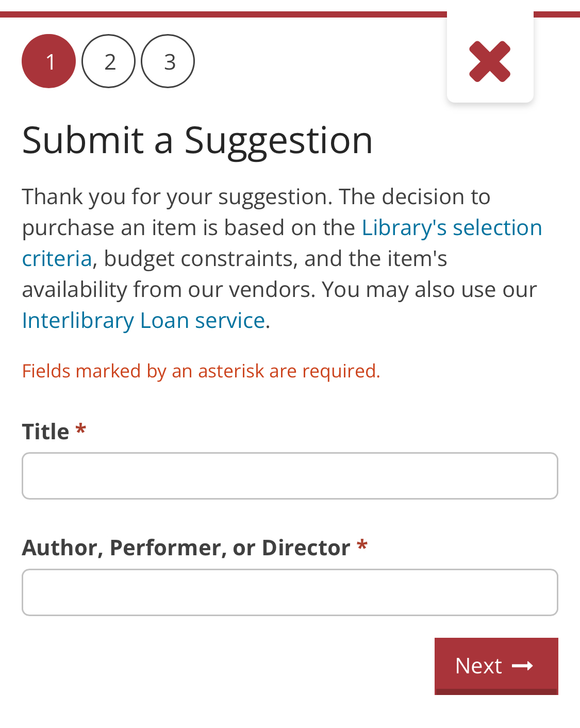Click the red bar at the top
580x728 pixels.
point(222,14)
